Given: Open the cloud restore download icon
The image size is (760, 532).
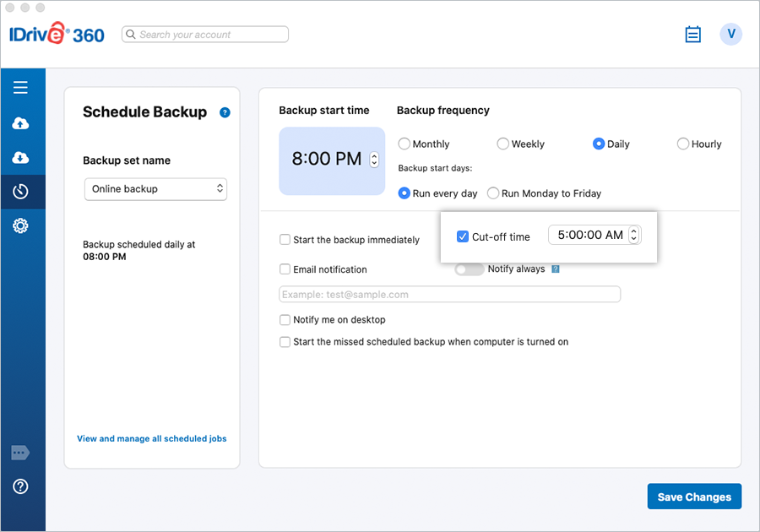Looking at the screenshot, I should (x=20, y=158).
